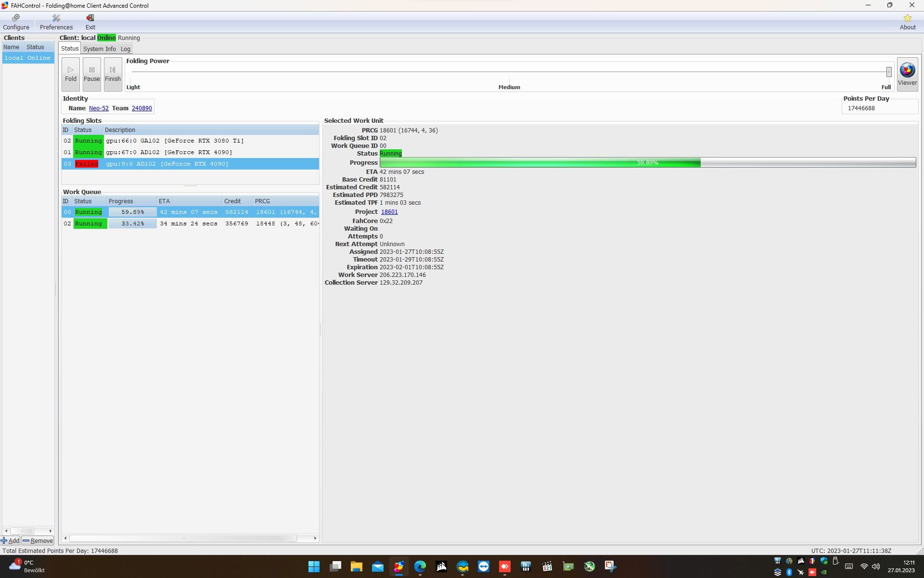The height and width of the screenshot is (578, 924).
Task: Click the NVIDIA tray icon
Action: pos(824,572)
